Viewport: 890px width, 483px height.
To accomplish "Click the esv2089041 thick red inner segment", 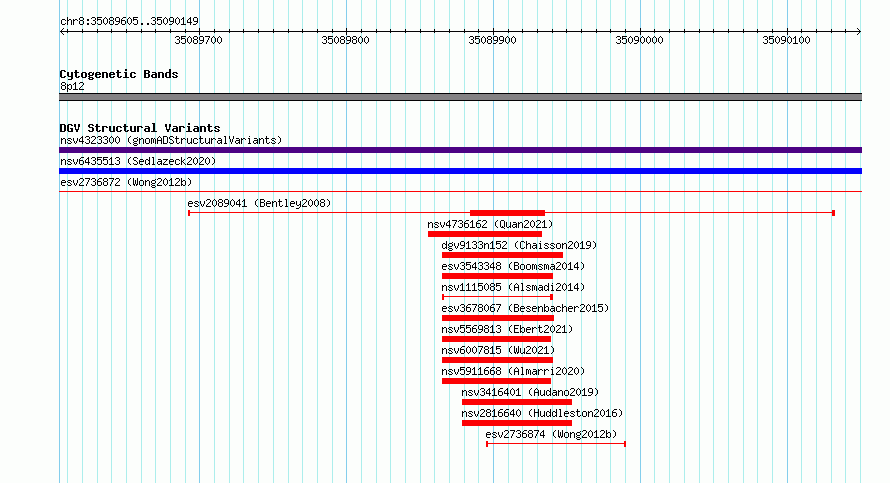I will pyautogui.click(x=507, y=213).
